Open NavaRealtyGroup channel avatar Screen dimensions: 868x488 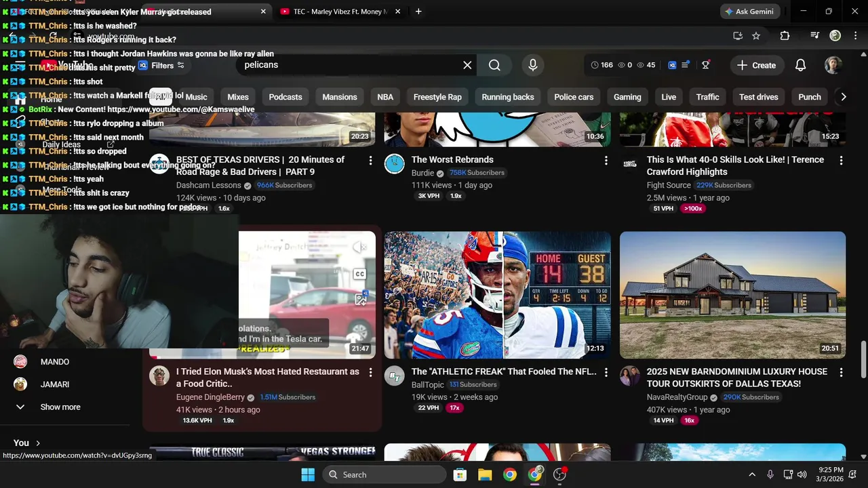tap(630, 376)
